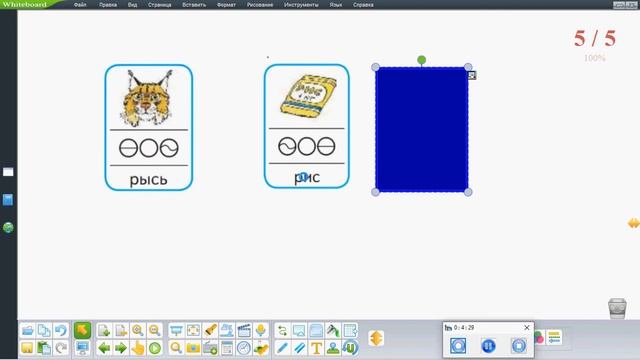Open the Файл menu
The width and height of the screenshot is (640, 360).
80,5
